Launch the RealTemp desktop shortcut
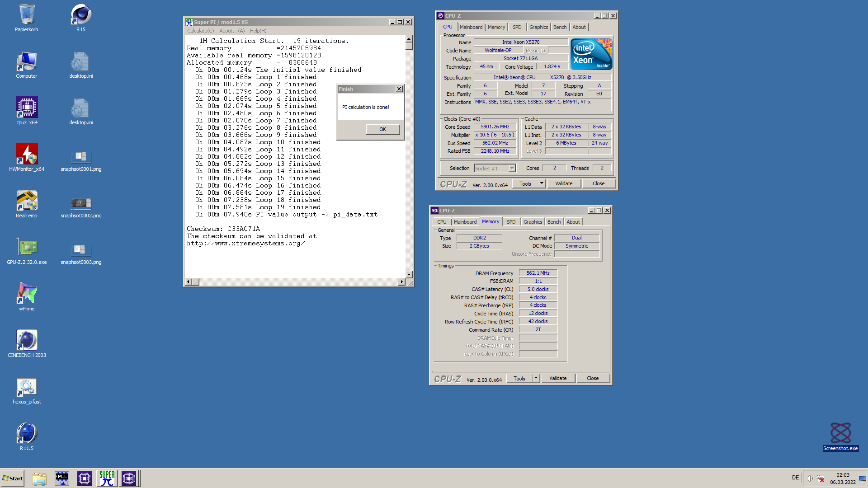The height and width of the screenshot is (488, 868). click(x=27, y=204)
